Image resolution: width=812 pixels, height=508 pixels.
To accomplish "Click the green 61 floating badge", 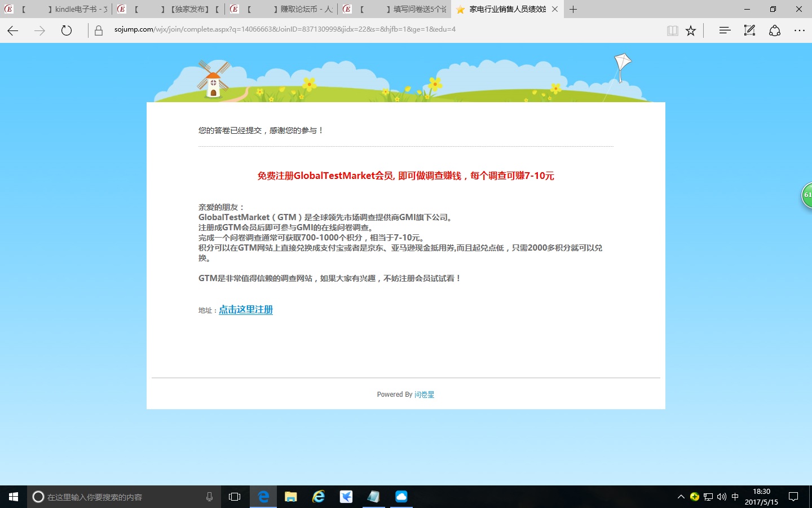I will [x=807, y=195].
